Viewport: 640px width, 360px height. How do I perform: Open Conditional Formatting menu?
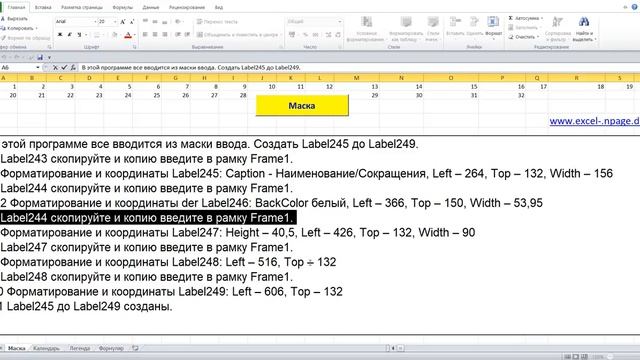366,29
